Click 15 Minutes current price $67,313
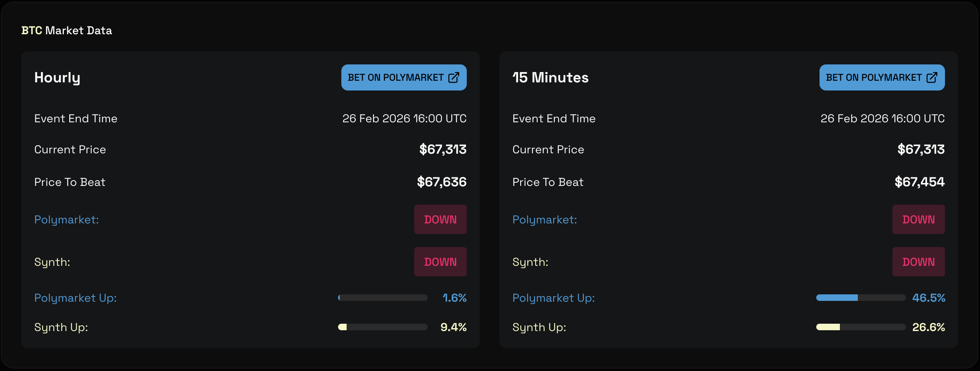 tap(921, 149)
